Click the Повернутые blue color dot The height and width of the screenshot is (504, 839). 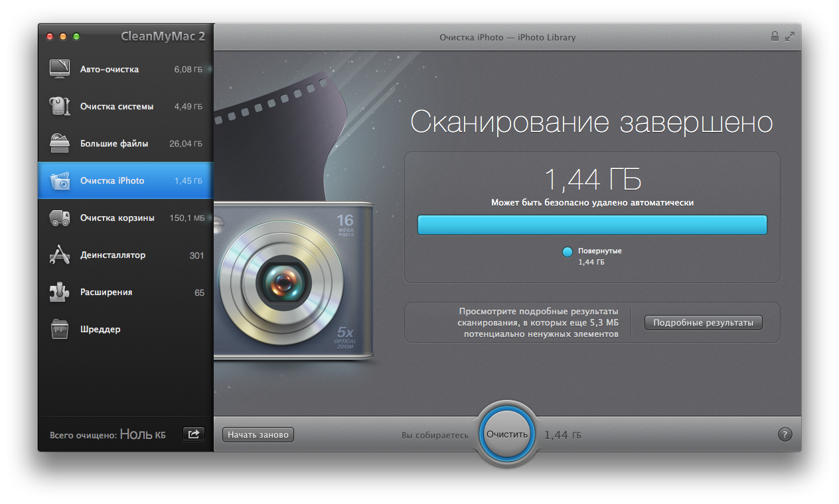click(x=568, y=252)
